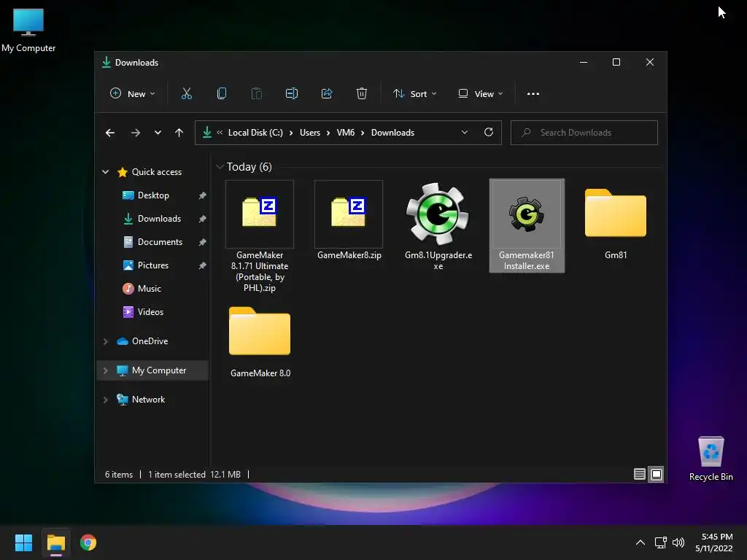Image resolution: width=747 pixels, height=560 pixels.
Task: Expand the My Computer tree node
Action: [x=105, y=370]
